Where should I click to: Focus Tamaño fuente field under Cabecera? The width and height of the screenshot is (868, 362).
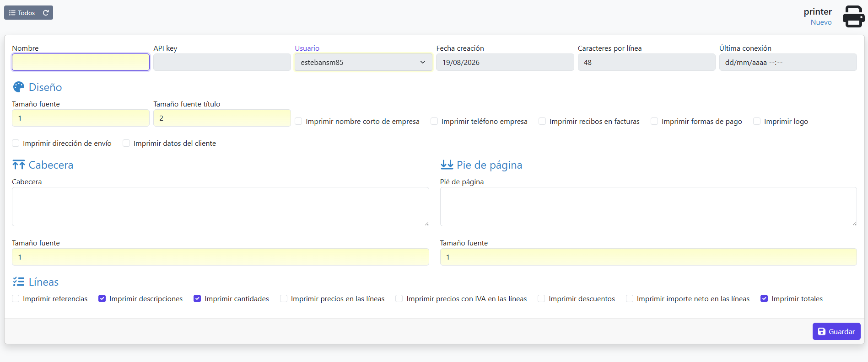tap(221, 257)
